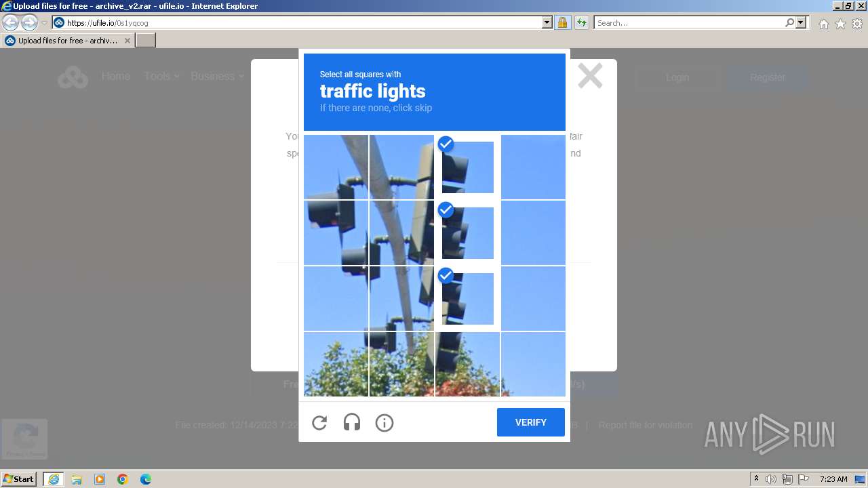Screen dimensions: 868x488
Task: Click the volume speaker tray icon
Action: click(x=771, y=479)
